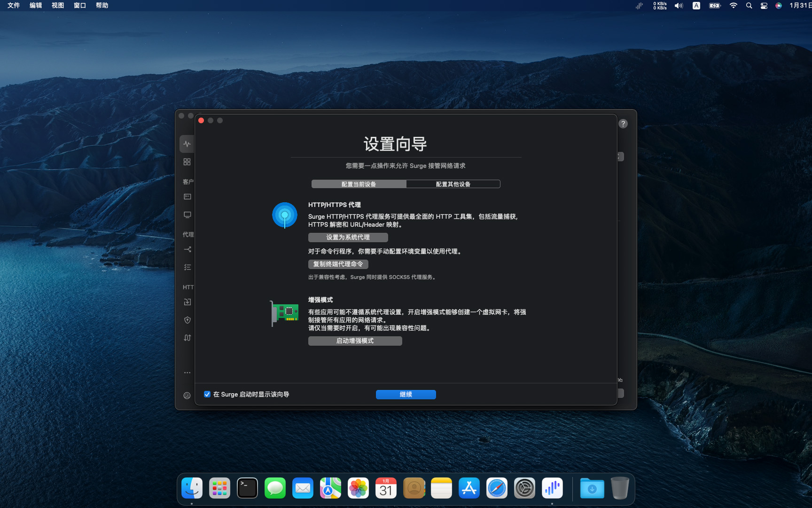Viewport: 812px width, 508px height.
Task: Open the Policy sidebar icon under 代理
Action: [187, 249]
